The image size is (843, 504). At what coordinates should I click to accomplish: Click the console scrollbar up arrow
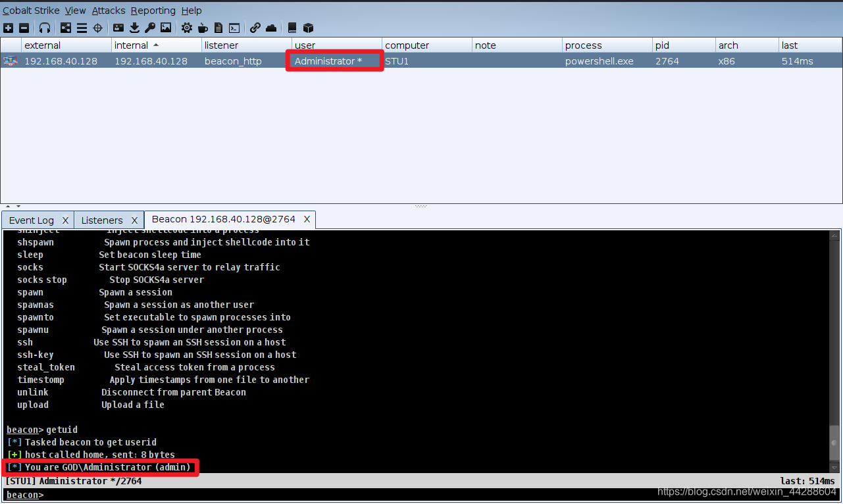click(x=834, y=235)
